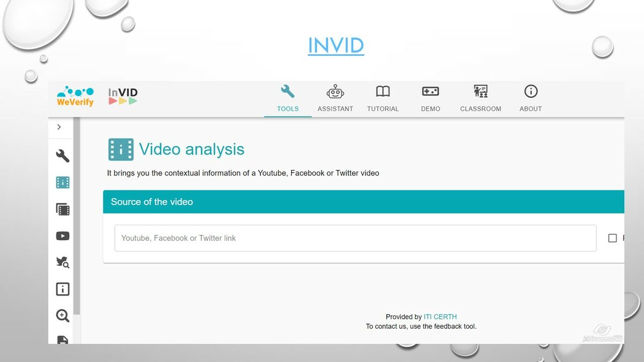
Task: Open Video analysis from the sidebar film icon
Action: [x=63, y=183]
